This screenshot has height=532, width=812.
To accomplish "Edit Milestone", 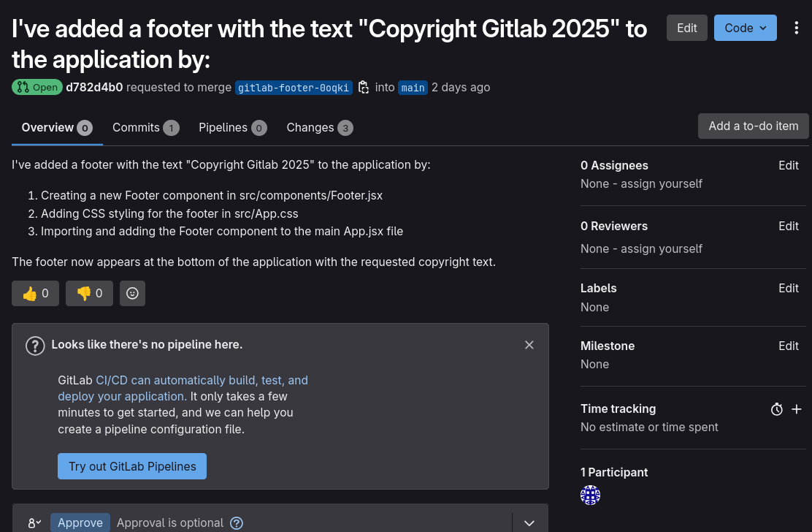I will [x=788, y=346].
